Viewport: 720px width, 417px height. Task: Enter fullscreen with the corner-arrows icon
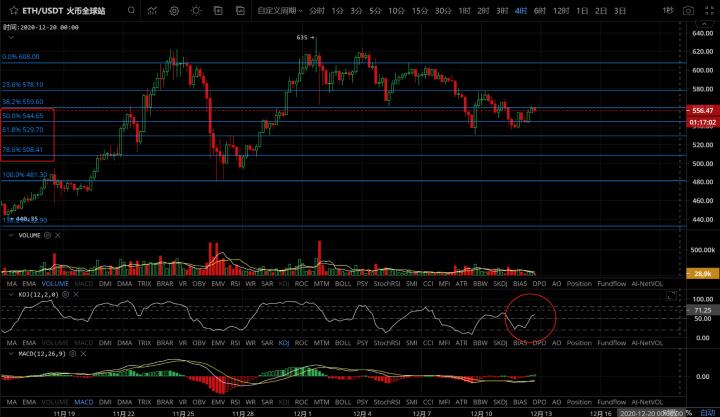tap(709, 11)
